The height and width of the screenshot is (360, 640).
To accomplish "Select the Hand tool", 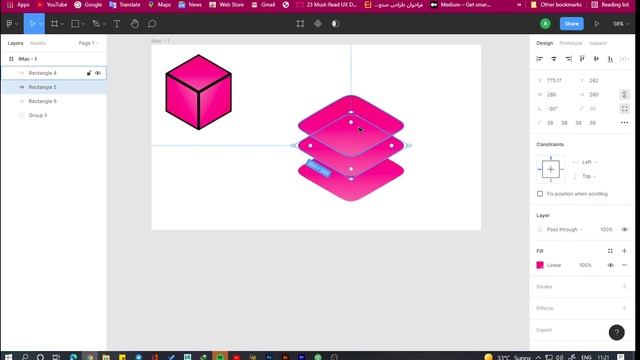I will point(134,24).
